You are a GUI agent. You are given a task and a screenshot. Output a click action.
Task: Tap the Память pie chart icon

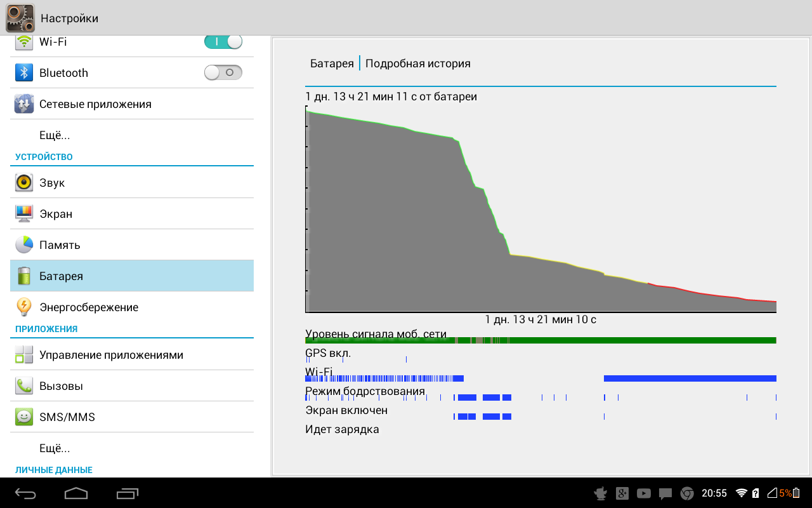coord(24,244)
